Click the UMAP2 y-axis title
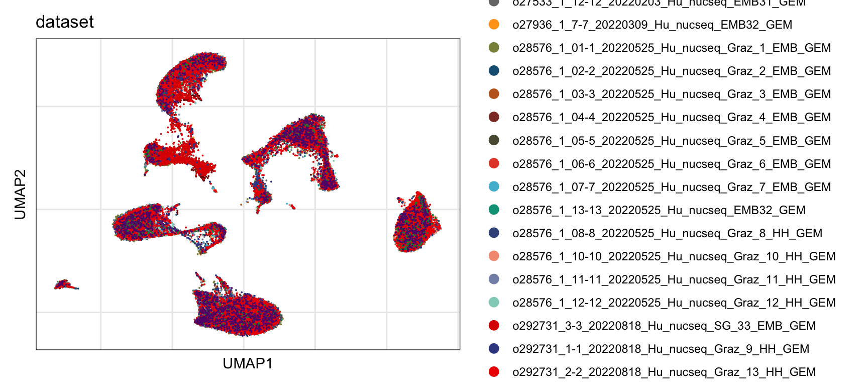Screen dimensions: 868x386 click(x=20, y=195)
